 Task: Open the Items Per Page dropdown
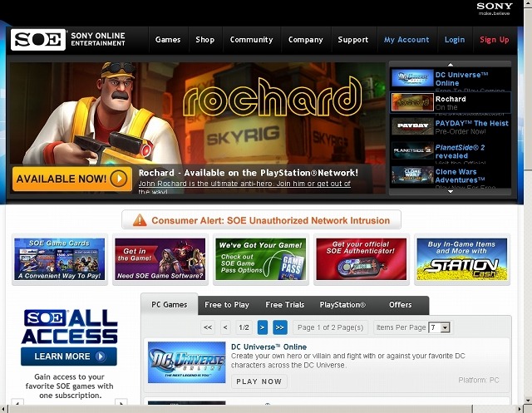(x=440, y=327)
